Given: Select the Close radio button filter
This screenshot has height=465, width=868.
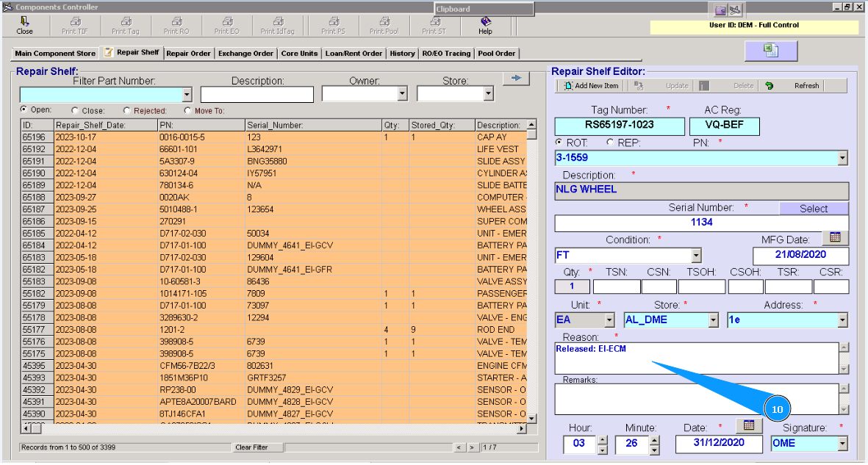Looking at the screenshot, I should 76,111.
